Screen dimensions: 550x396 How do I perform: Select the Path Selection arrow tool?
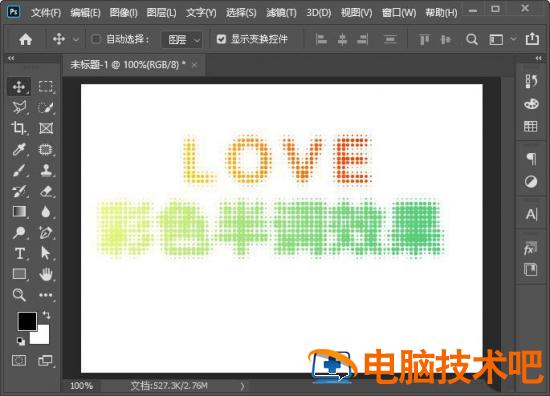click(x=46, y=253)
